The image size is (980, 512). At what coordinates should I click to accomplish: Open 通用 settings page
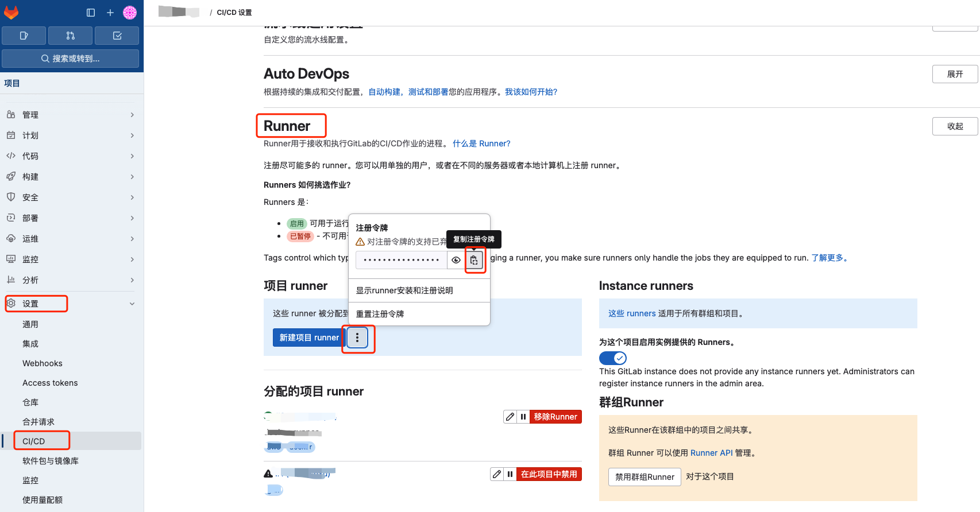(72, 324)
